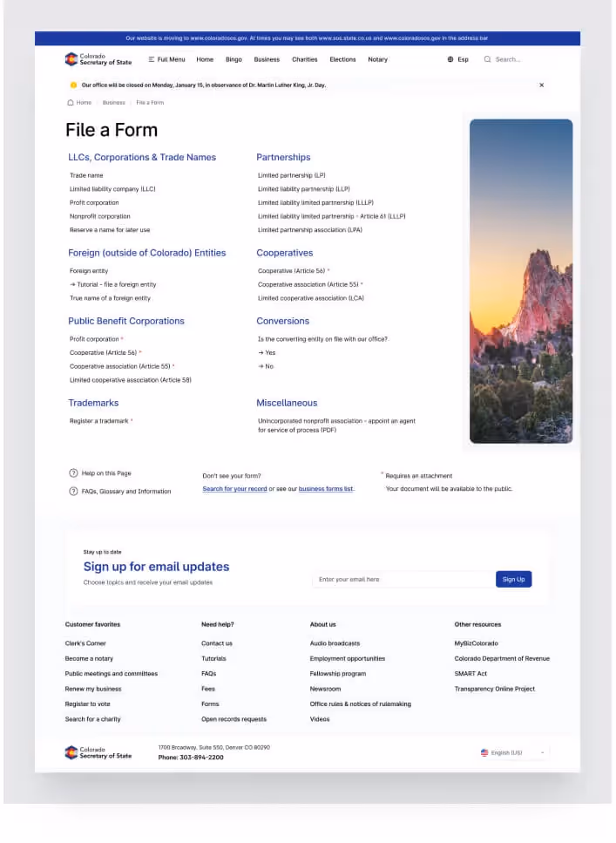Click the Garden of the Gods photo
Viewport: 616px width, 843px height.
pyautogui.click(x=521, y=282)
